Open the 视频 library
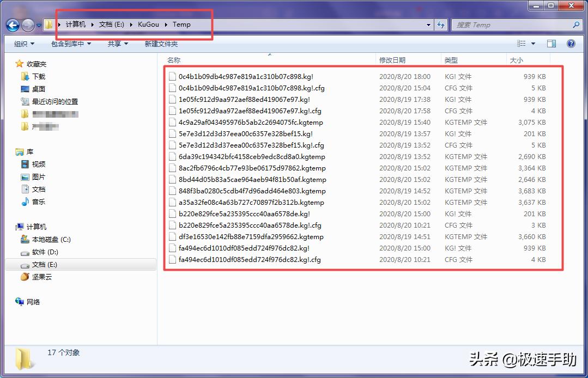588x378 pixels. click(39, 164)
